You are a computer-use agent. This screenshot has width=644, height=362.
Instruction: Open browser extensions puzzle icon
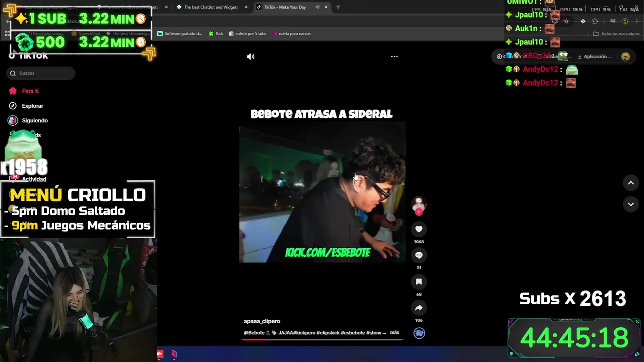point(595,21)
